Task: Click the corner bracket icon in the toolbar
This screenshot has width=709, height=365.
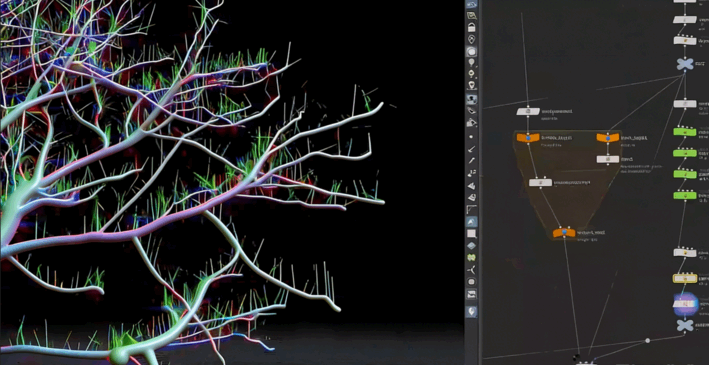Action: pyautogui.click(x=472, y=209)
